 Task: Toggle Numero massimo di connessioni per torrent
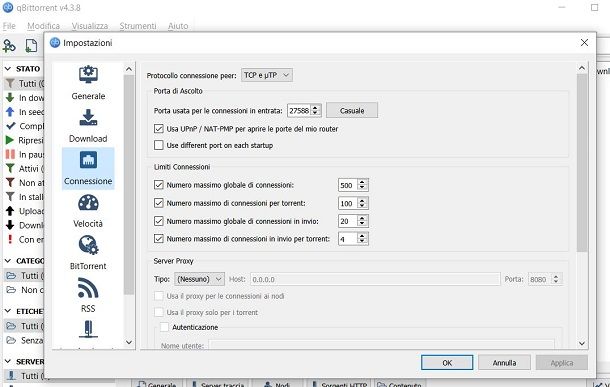[158, 203]
